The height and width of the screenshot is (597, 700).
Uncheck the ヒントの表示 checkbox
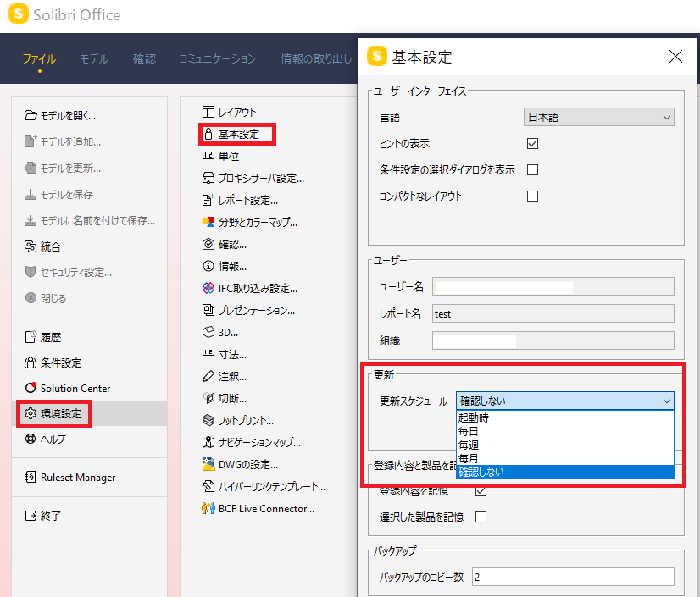[532, 143]
